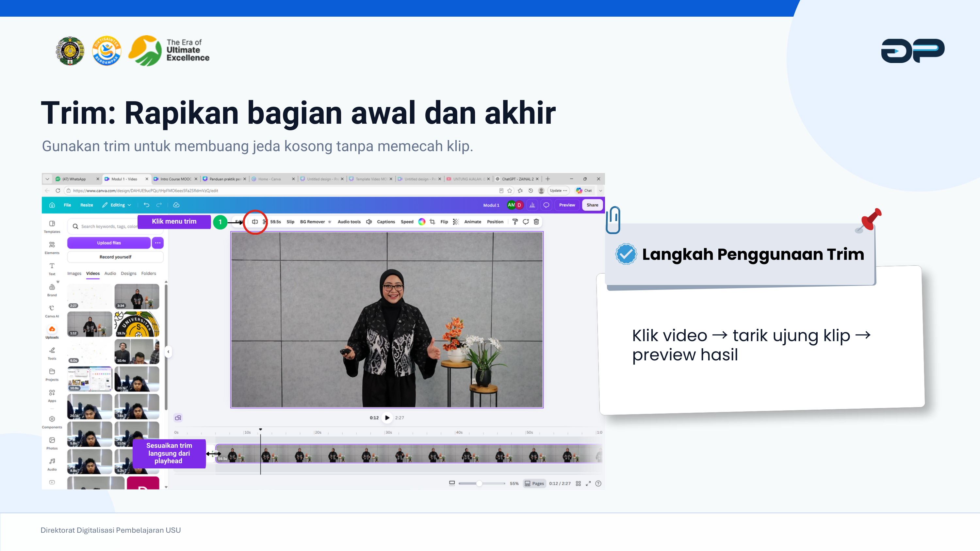Image resolution: width=980 pixels, height=551 pixels.
Task: Switch to the Designs tab
Action: (129, 274)
